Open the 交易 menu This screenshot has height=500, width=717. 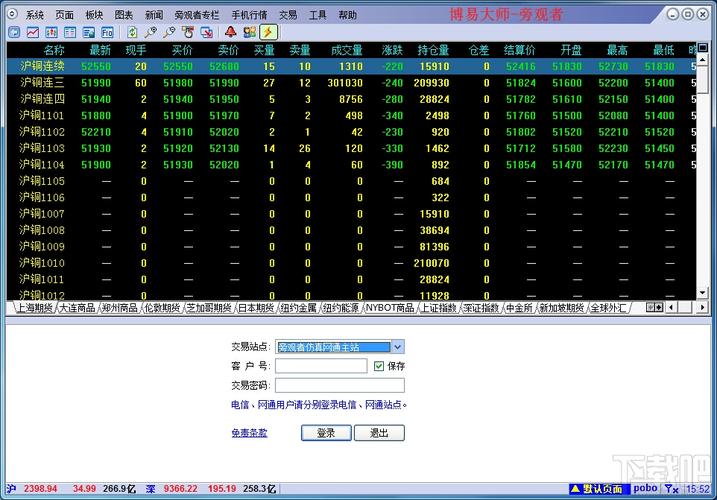point(288,15)
